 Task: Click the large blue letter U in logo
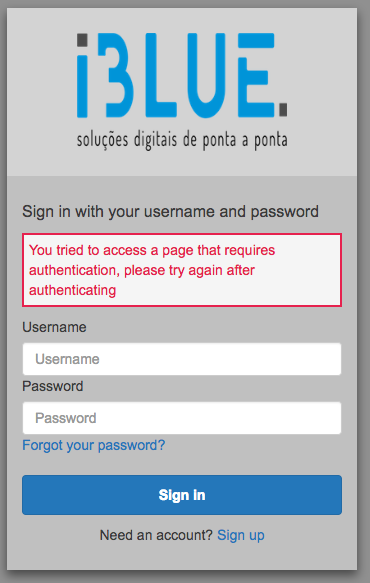coord(206,75)
